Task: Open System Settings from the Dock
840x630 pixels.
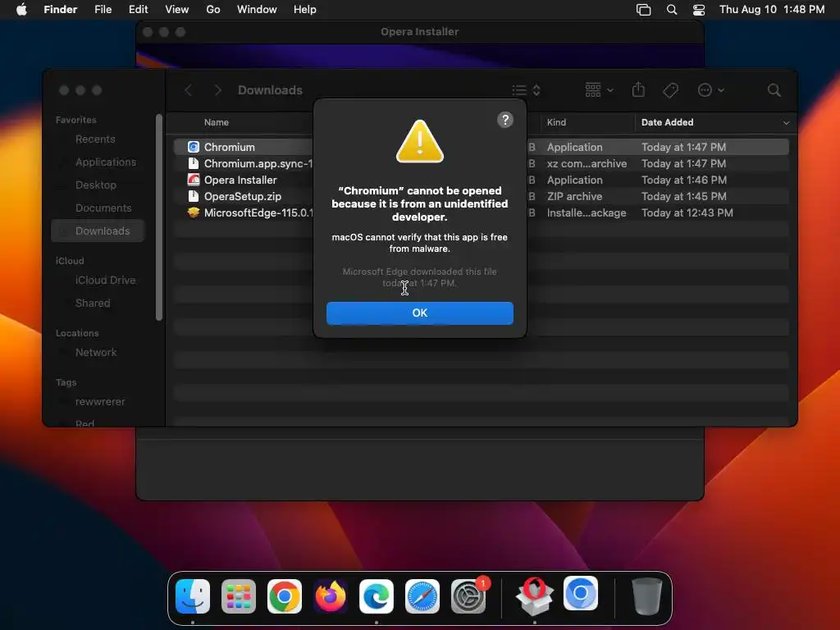Action: pos(468,596)
